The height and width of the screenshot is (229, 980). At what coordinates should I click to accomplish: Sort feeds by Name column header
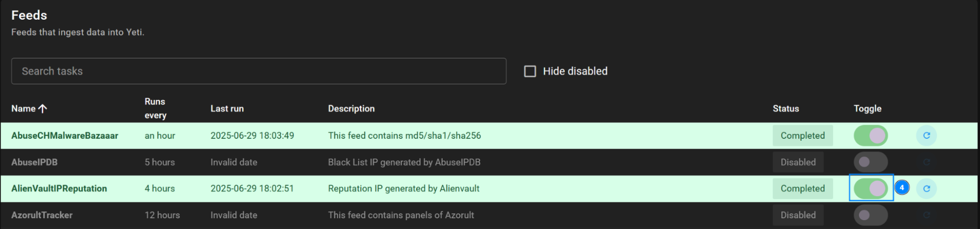24,109
